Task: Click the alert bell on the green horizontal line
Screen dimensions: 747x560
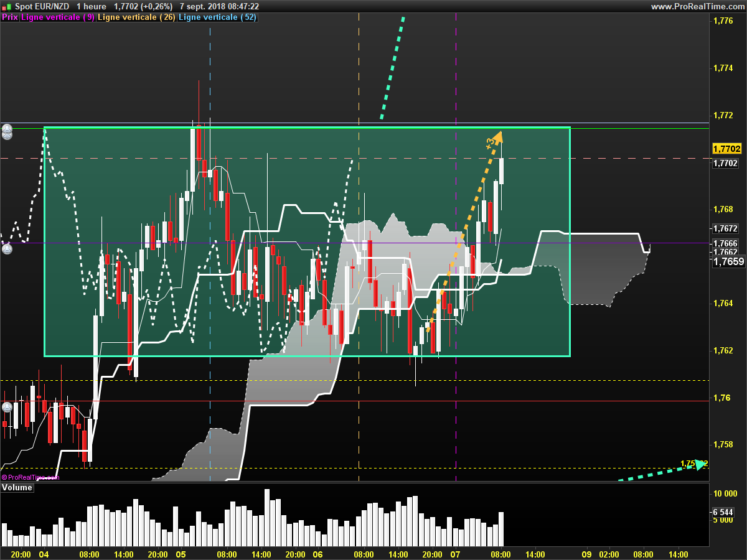Action: (x=7, y=129)
